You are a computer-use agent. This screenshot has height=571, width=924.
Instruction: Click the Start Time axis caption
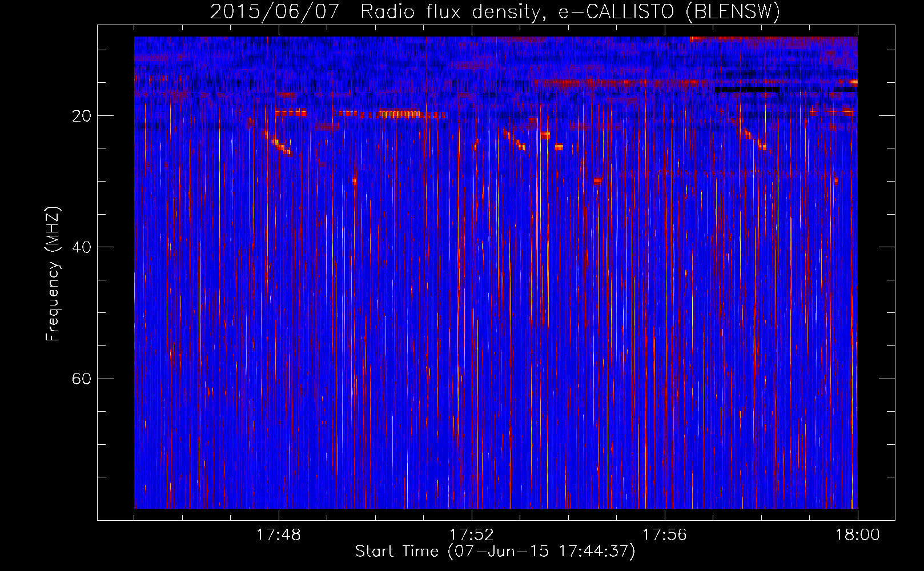[x=495, y=552]
